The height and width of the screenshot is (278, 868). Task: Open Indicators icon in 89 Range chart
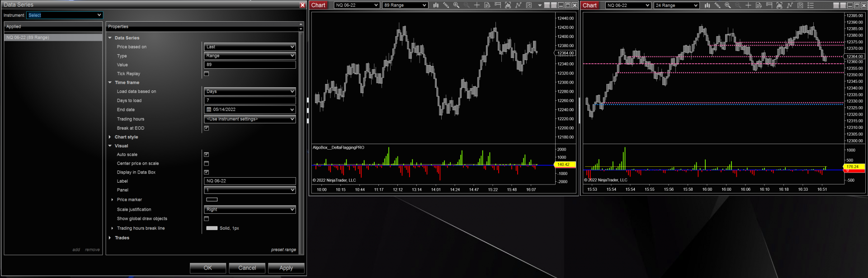(x=519, y=5)
